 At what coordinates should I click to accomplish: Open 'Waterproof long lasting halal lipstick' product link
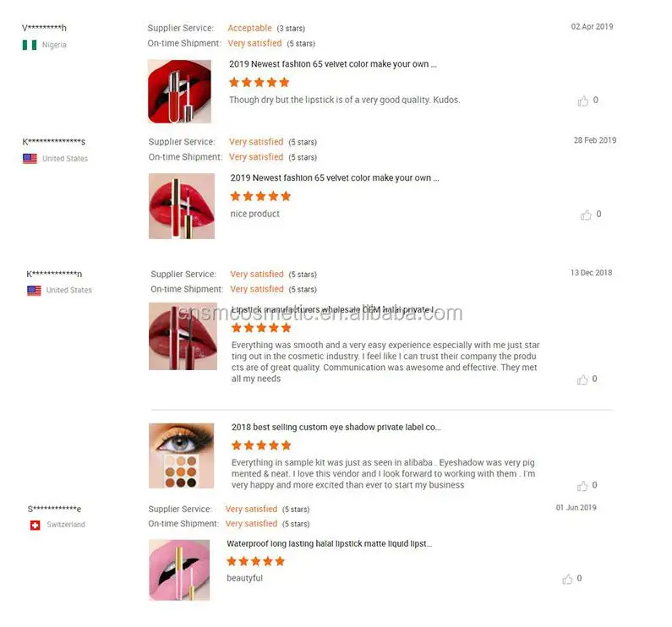coord(329,544)
